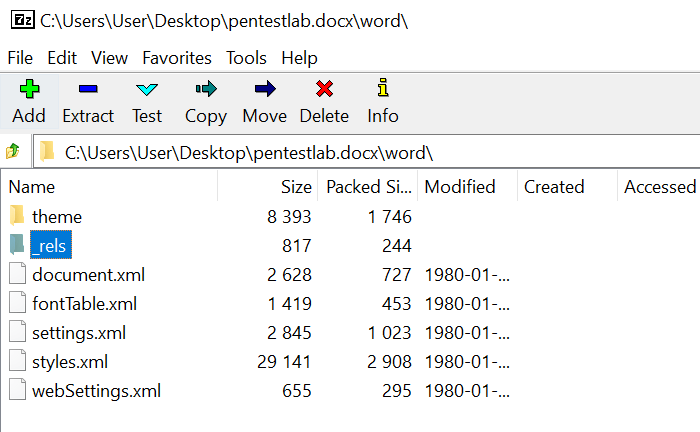The width and height of the screenshot is (700, 432).
Task: Click the folder icon in address bar
Action: coord(47,151)
